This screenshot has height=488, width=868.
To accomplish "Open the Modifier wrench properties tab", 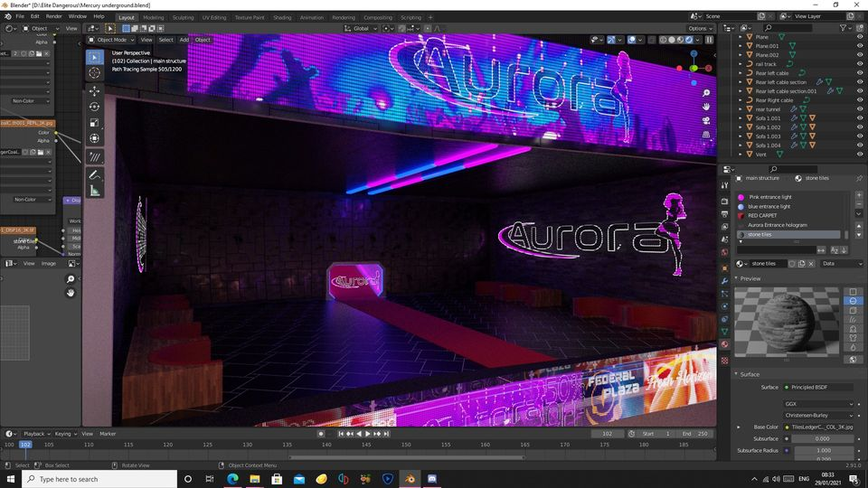I will pos(724,281).
